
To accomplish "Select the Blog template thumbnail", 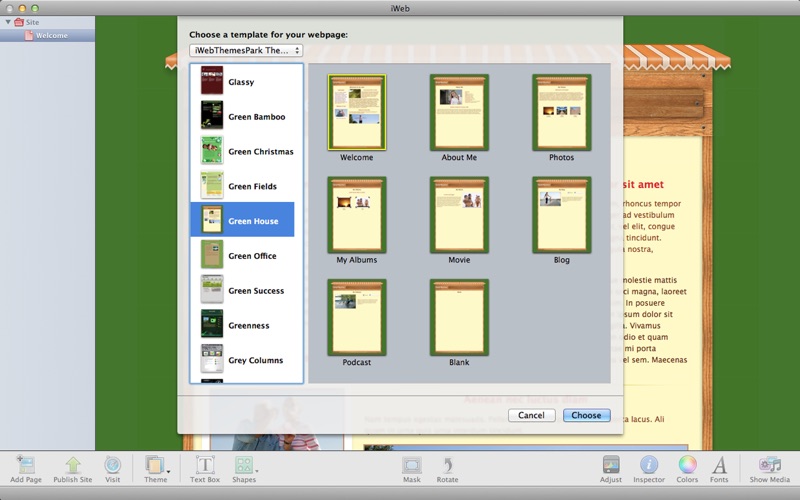I will [562, 215].
